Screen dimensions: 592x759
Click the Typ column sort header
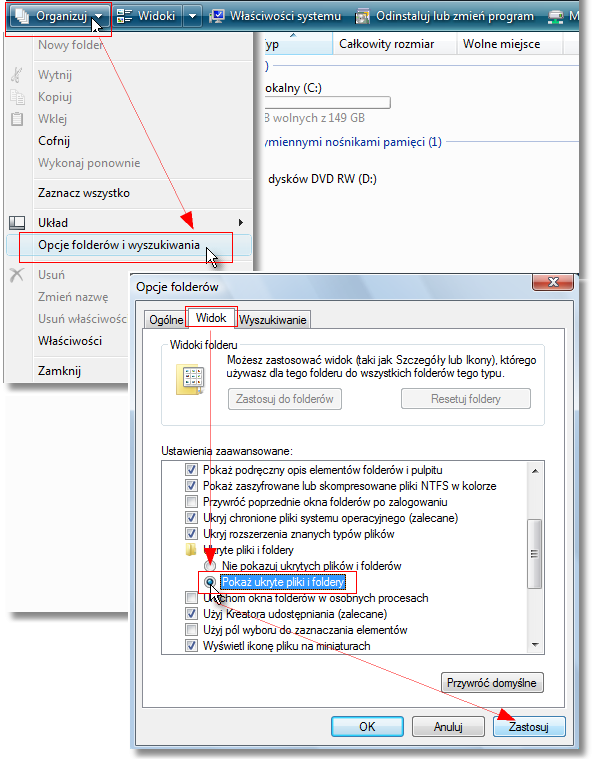pyautogui.click(x=297, y=44)
